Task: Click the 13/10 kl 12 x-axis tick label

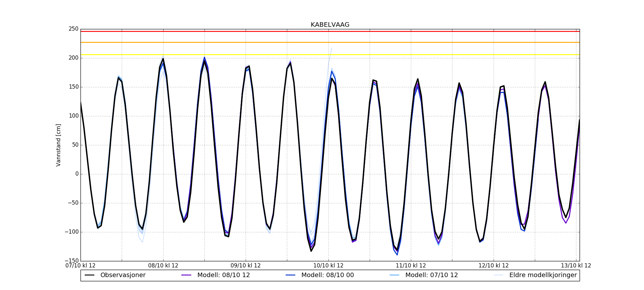Action: 576,266
